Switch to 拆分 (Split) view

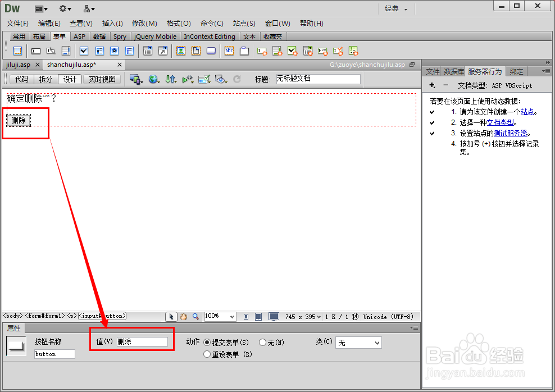pos(46,79)
